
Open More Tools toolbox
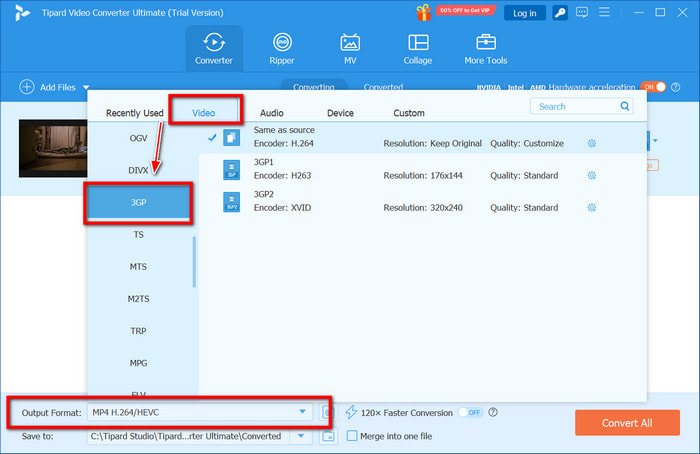coord(486,48)
